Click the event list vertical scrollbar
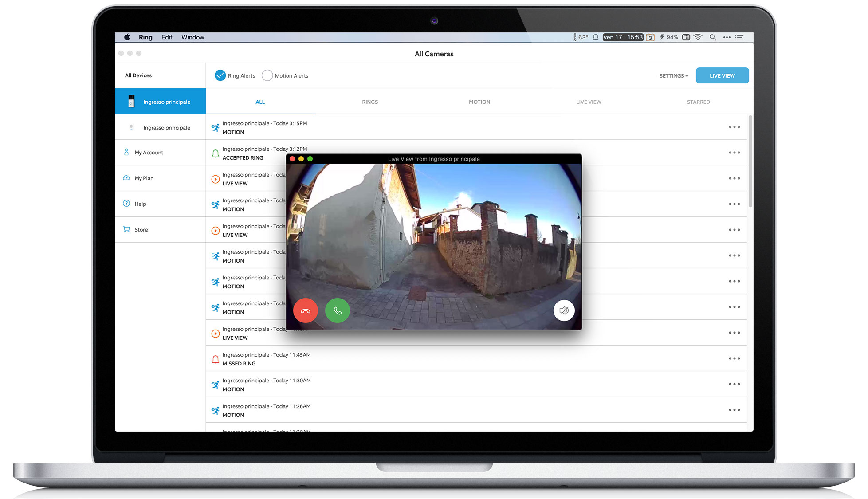 (750, 161)
